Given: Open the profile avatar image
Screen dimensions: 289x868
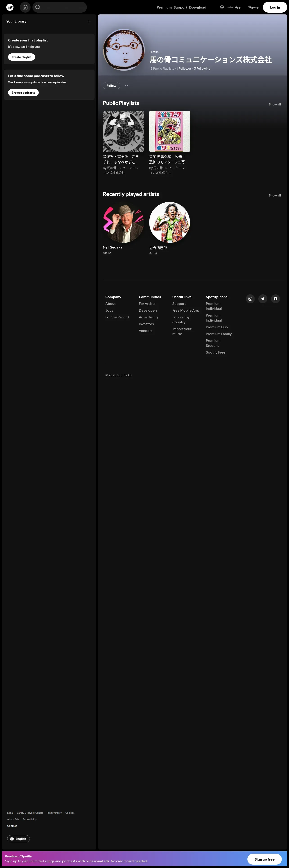Looking at the screenshot, I should pos(124,50).
